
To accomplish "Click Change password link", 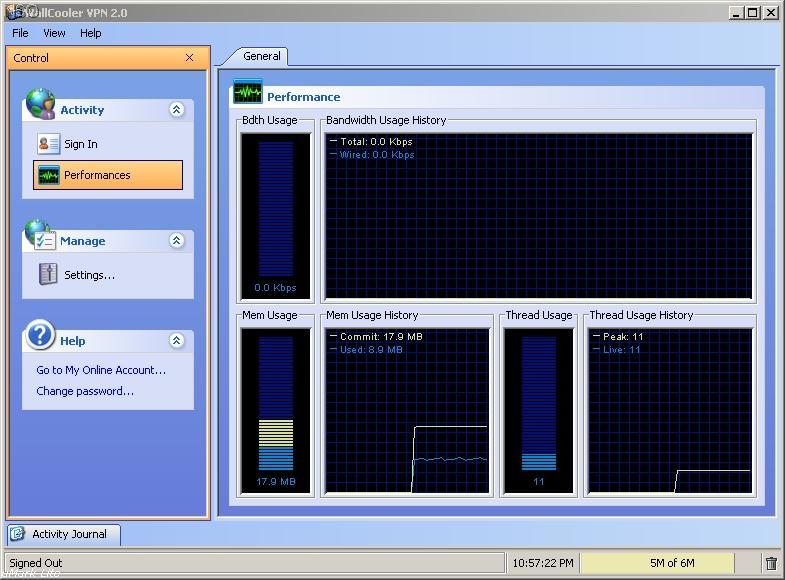I will coord(85,391).
